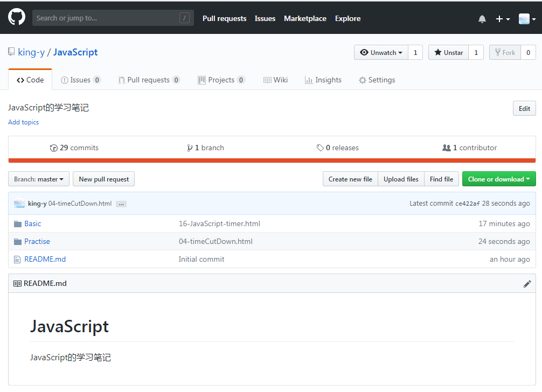Image resolution: width=542 pixels, height=392 pixels.
Task: Click the commits history clock icon
Action: tap(53, 148)
